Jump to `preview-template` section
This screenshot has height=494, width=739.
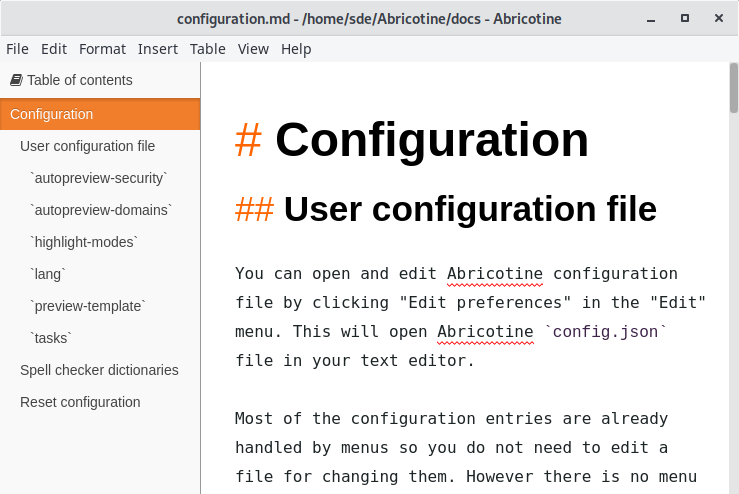(x=100, y=306)
